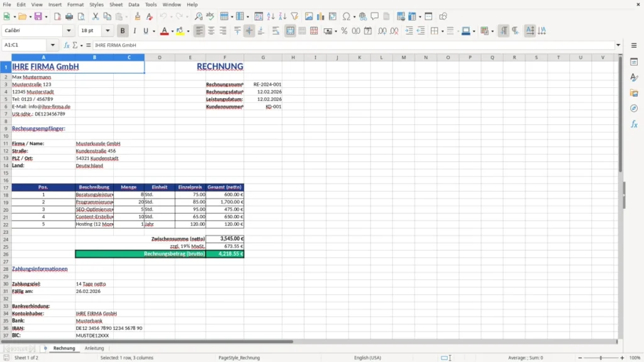Open the Font Name dropdown
This screenshot has height=362, width=644.
point(69,31)
